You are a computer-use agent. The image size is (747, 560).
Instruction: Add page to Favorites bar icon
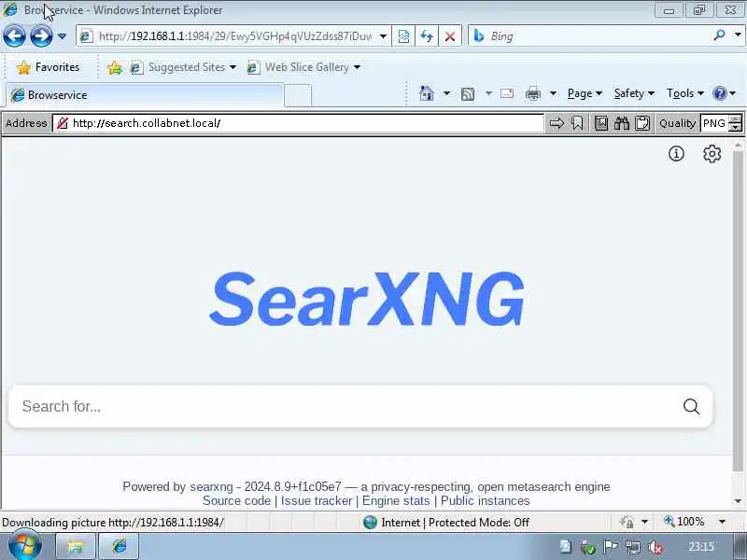115,68
